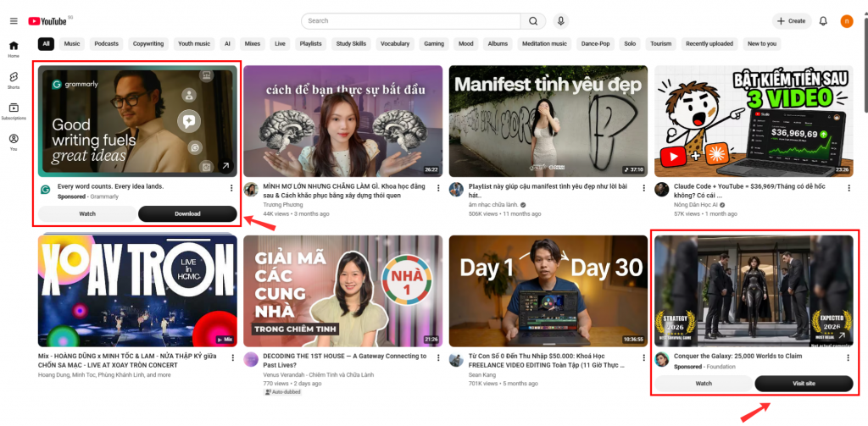Open the Trương Phương channel name link
The image size is (868, 426).
(x=281, y=205)
